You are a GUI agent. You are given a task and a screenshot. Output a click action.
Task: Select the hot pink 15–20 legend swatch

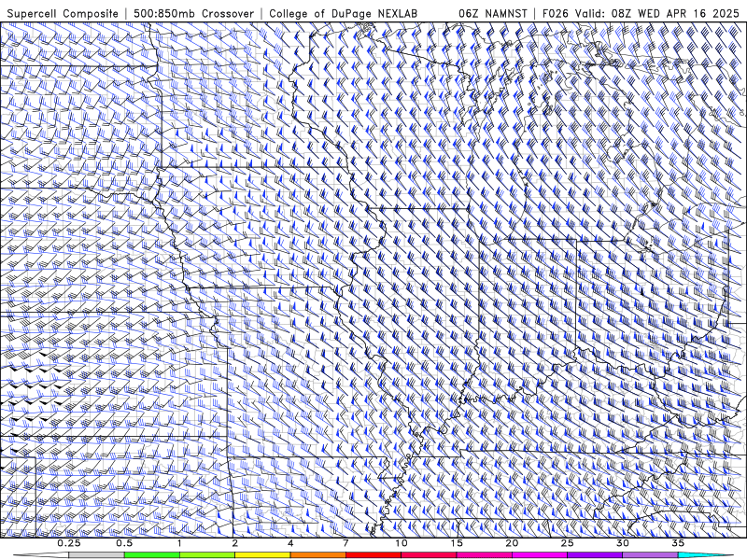pos(484,555)
